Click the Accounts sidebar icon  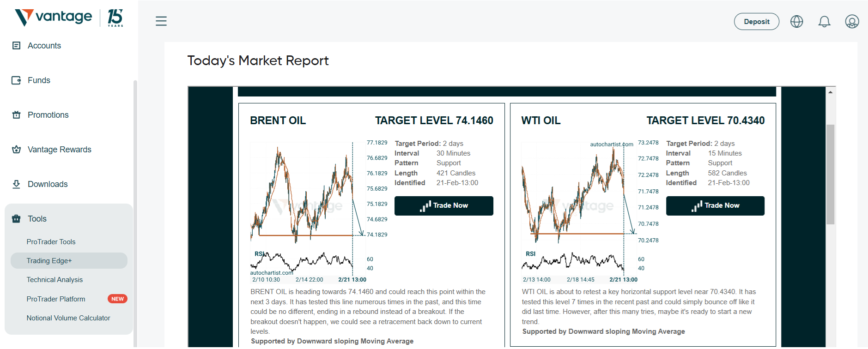[x=16, y=45]
